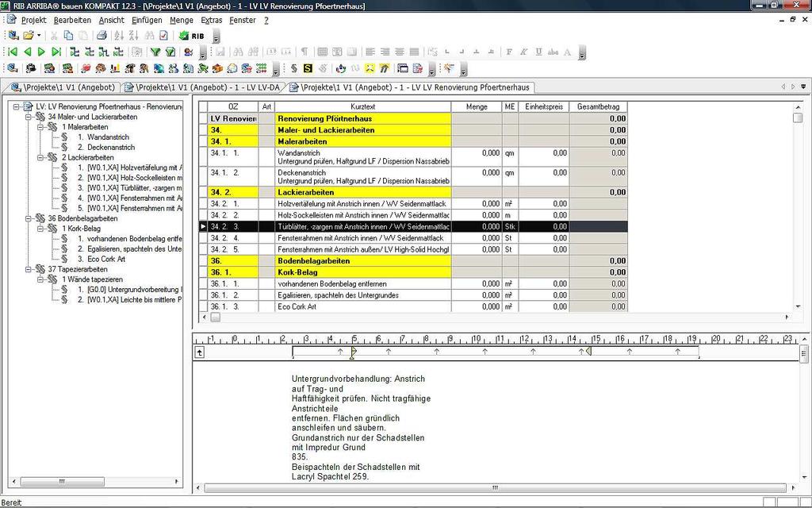
Task: Click the Holzvertäfelung mit Anstrich innen cell
Action: 362,204
